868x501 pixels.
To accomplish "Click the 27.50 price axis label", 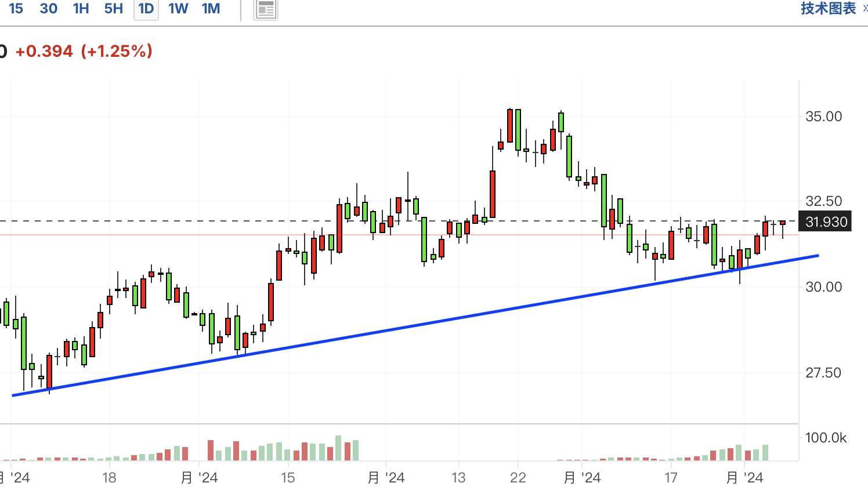I will tap(823, 373).
